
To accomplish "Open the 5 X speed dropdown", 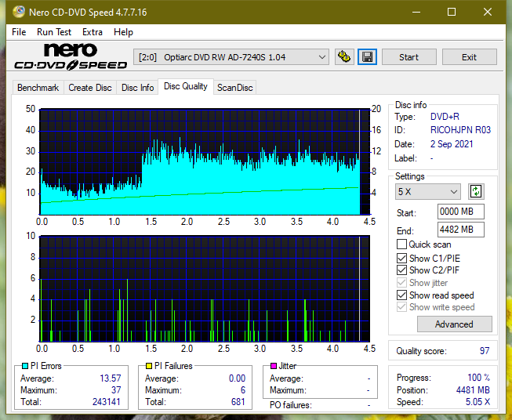I will pyautogui.click(x=428, y=191).
